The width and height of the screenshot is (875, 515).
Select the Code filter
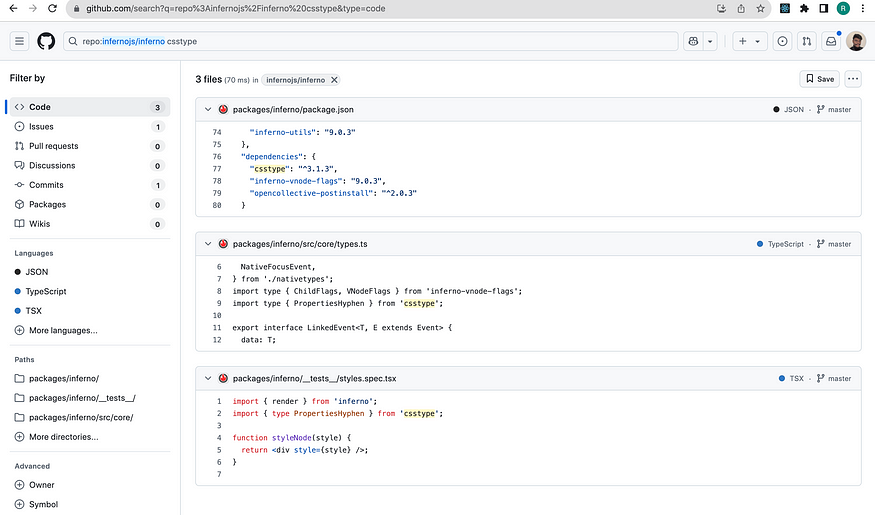(x=90, y=107)
